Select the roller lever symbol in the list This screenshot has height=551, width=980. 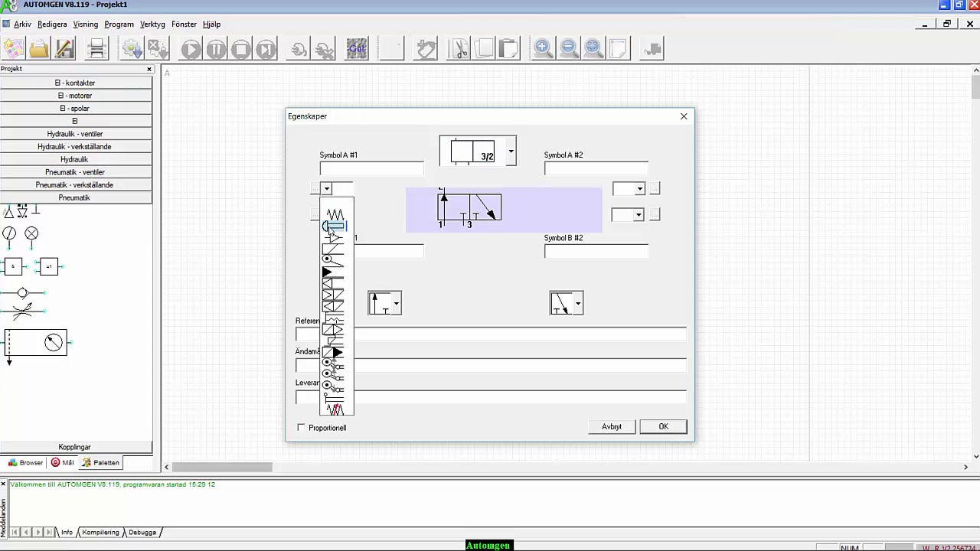tap(334, 260)
